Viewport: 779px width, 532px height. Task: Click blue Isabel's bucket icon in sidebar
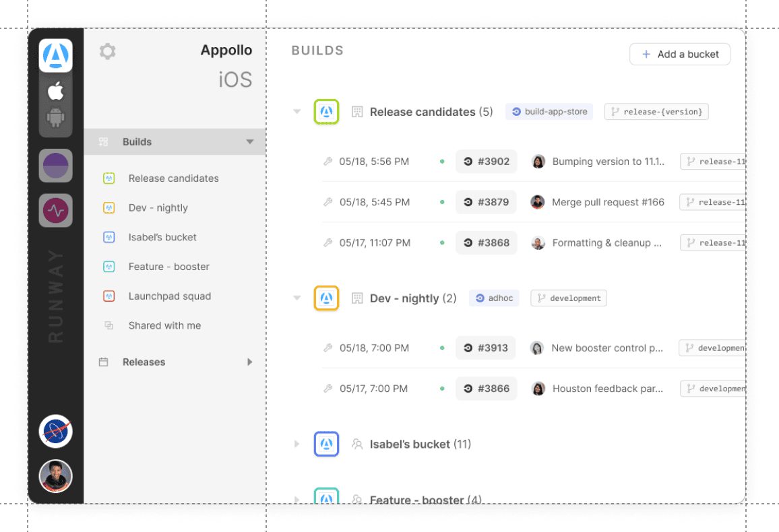108,237
